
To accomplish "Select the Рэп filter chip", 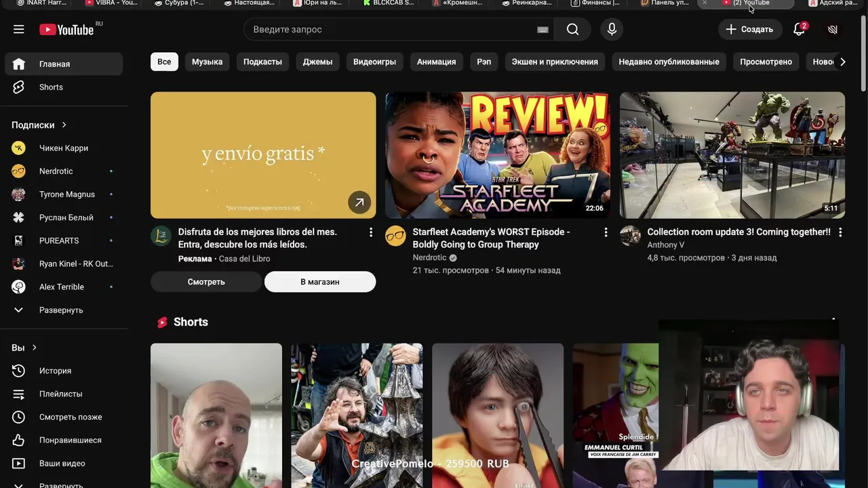I will tap(484, 62).
